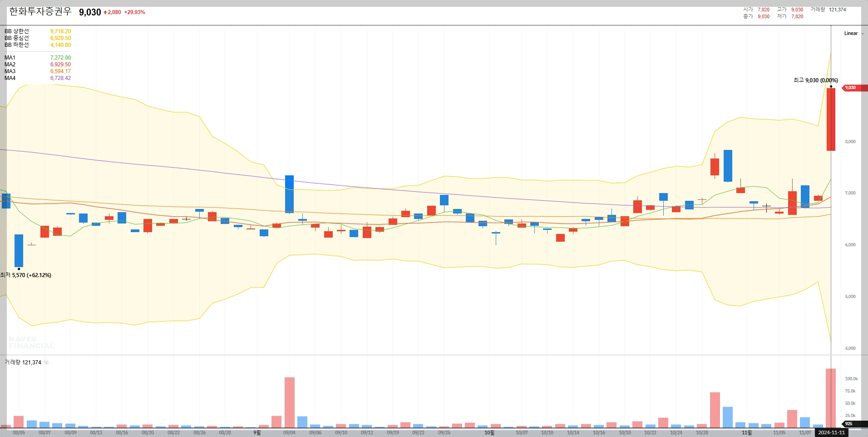The image size is (868, 437).
Task: Click the 2024-11-11 crosshair date label
Action: click(x=832, y=432)
